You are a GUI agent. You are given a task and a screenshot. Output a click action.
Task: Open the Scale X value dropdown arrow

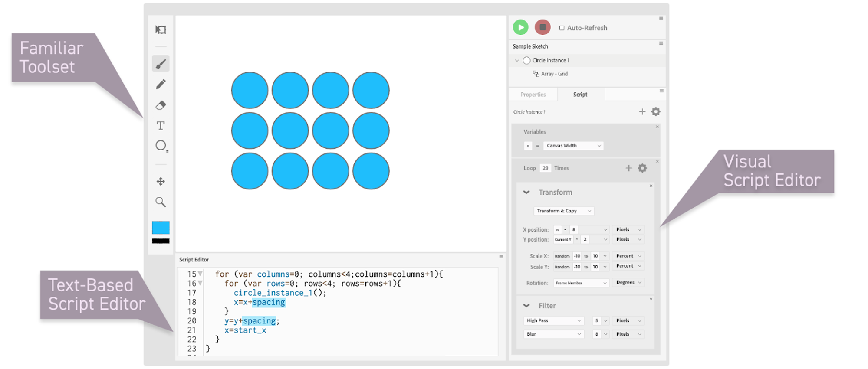pos(605,256)
